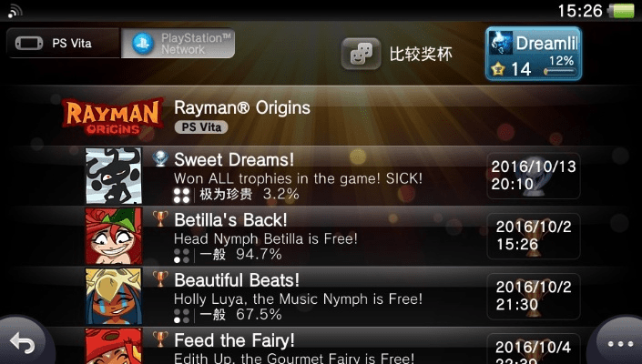The height and width of the screenshot is (364, 642).
Task: Click the compare trophies dice icon
Action: [361, 54]
